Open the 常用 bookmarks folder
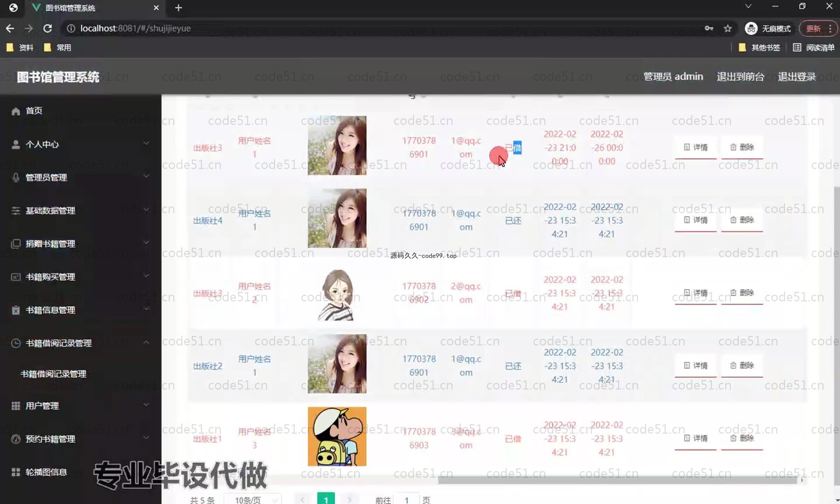 pyautogui.click(x=58, y=48)
